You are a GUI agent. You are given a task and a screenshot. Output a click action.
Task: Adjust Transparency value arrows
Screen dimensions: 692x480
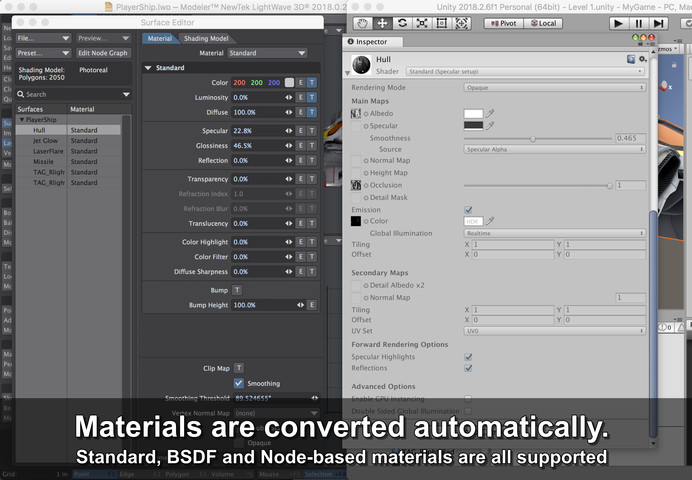(289, 179)
